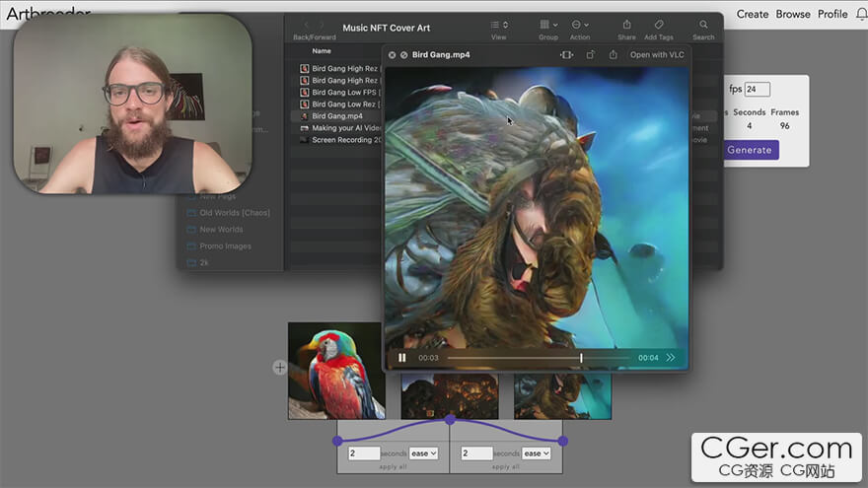Skip forward with the double chevron

click(x=671, y=358)
